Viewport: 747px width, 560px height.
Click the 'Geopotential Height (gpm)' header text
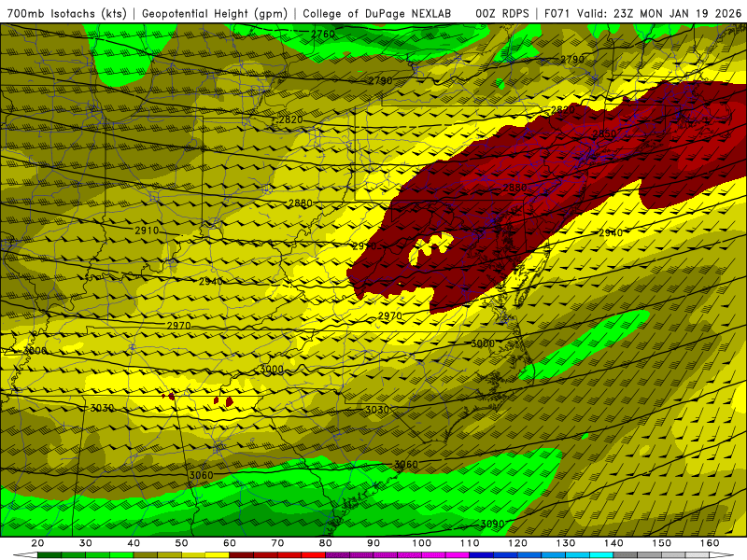[215, 13]
